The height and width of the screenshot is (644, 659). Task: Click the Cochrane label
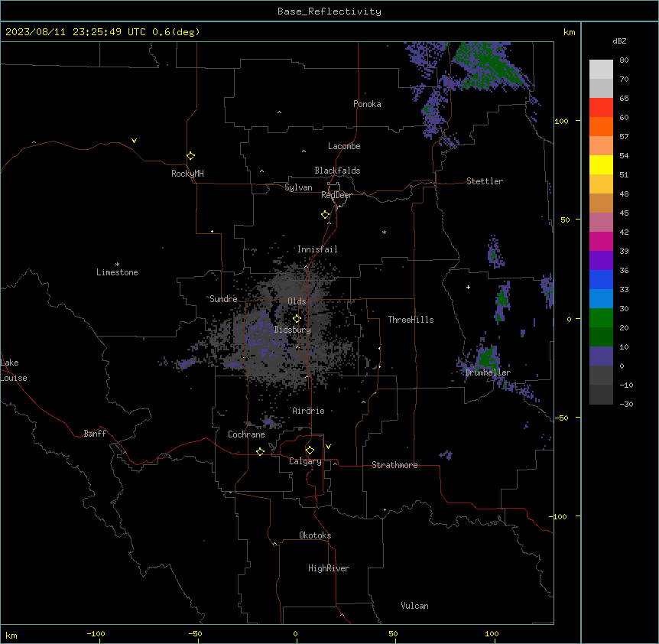[246, 434]
